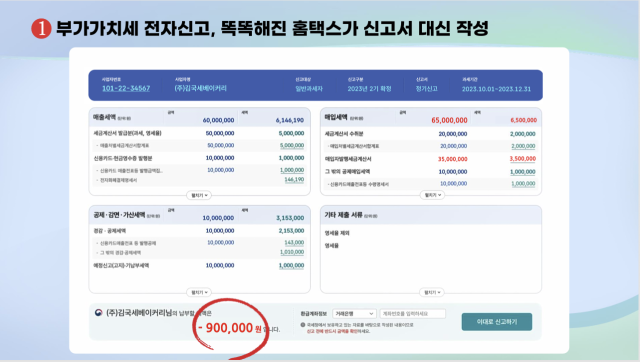Click the 영세율 제외 item
Screen dimensions: 640x362
click(x=337, y=233)
